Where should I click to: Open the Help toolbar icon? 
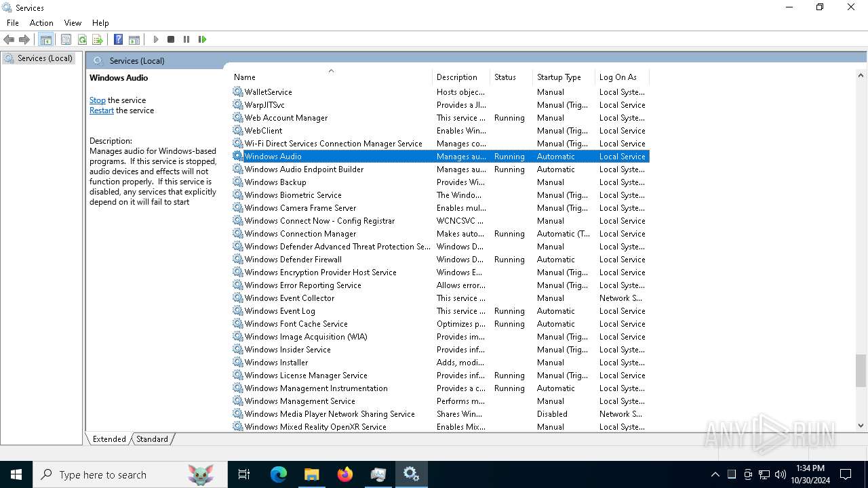tap(118, 39)
